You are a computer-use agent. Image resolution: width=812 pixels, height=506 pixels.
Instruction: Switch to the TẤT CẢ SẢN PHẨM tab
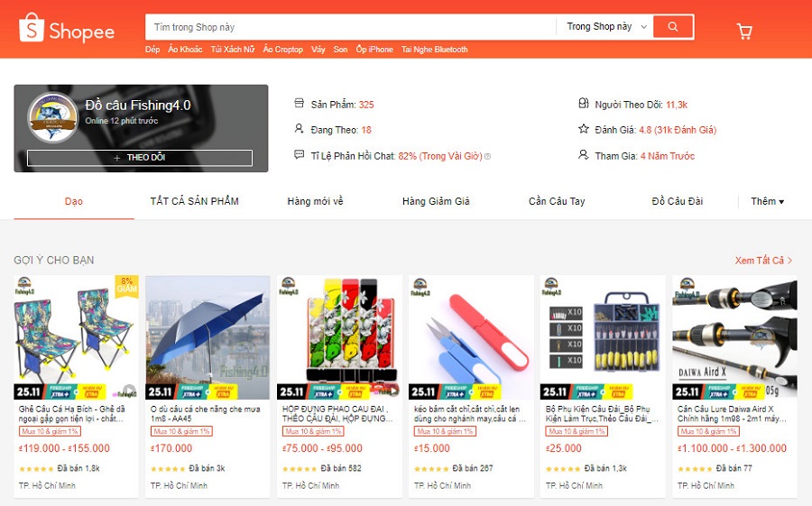coord(194,201)
